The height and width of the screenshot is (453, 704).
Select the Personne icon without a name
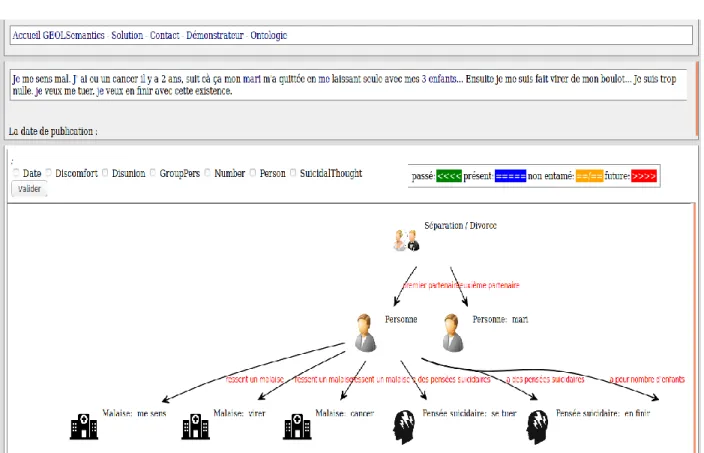click(x=365, y=333)
